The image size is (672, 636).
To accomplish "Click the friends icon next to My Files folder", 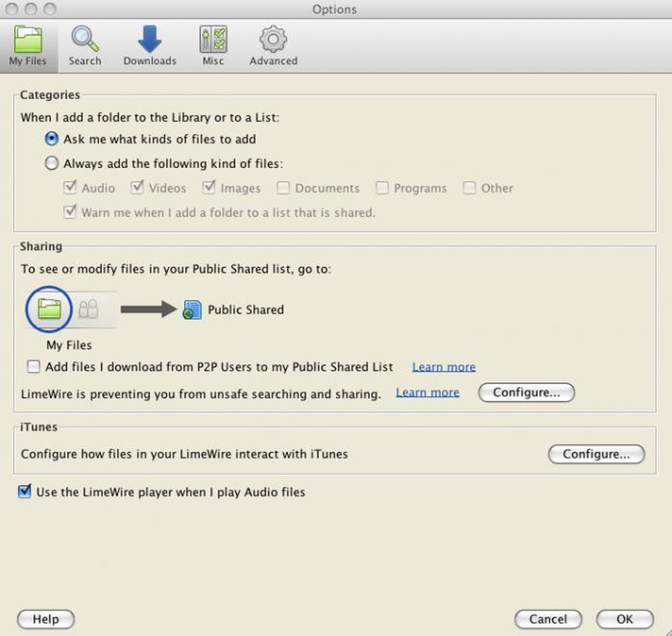I will click(x=89, y=309).
